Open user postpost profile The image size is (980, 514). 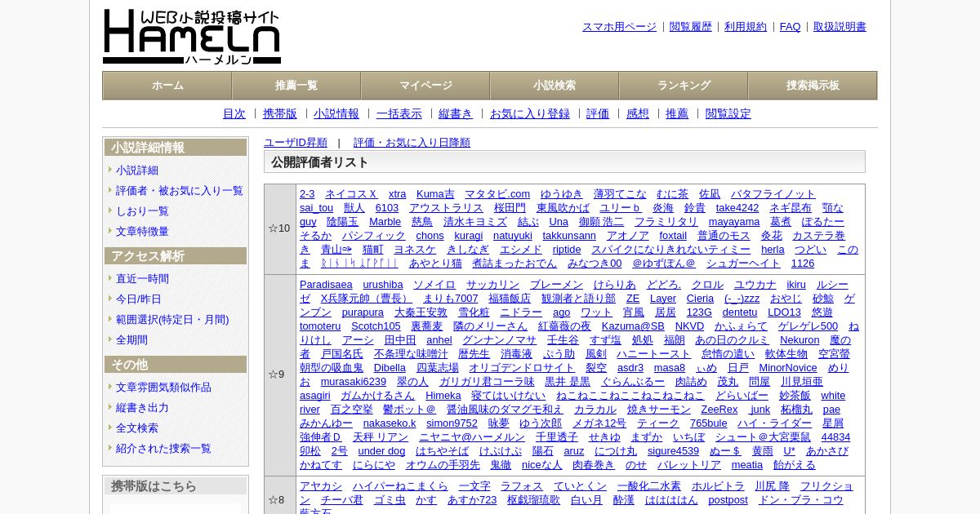pyautogui.click(x=728, y=500)
